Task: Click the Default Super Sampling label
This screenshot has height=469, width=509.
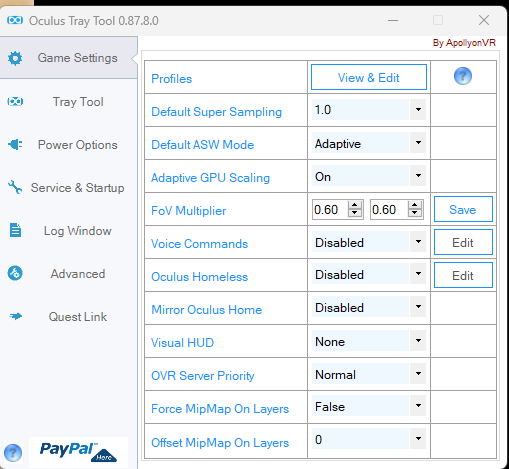Action: (x=217, y=112)
